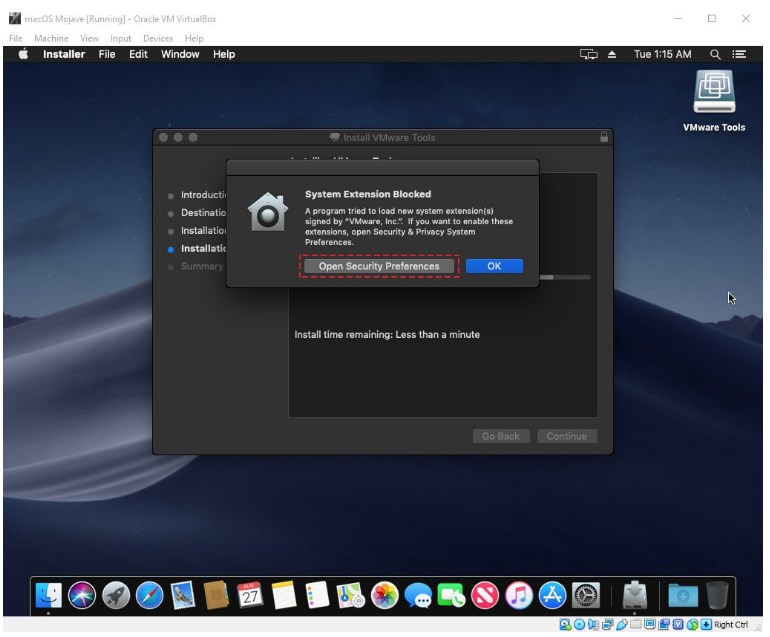The height and width of the screenshot is (637, 770).
Task: Click the Trash icon in dock
Action: coord(717,596)
